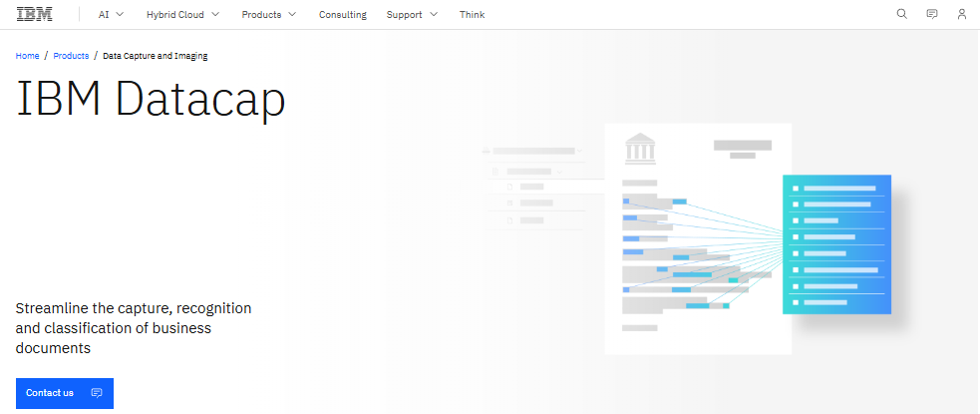The width and height of the screenshot is (980, 414).
Task: Open the chat icon in header
Action: (932, 14)
